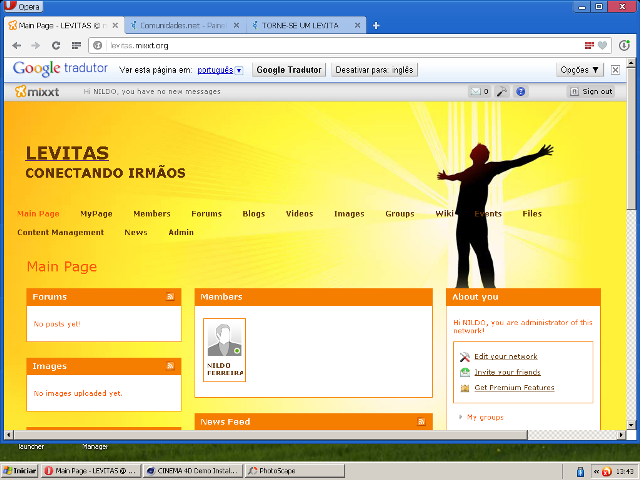This screenshot has width=640, height=480.
Task: Close the Comunidades.net tab
Action: [x=236, y=25]
